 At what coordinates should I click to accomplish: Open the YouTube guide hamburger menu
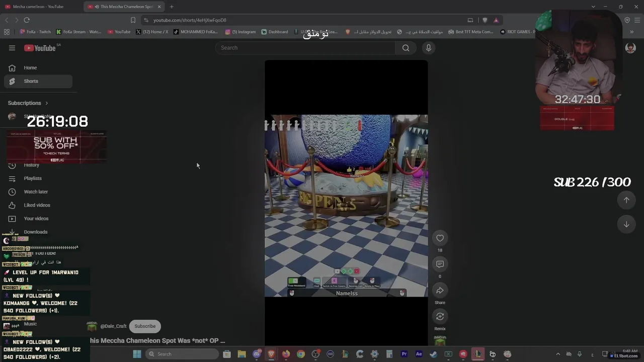click(x=12, y=48)
